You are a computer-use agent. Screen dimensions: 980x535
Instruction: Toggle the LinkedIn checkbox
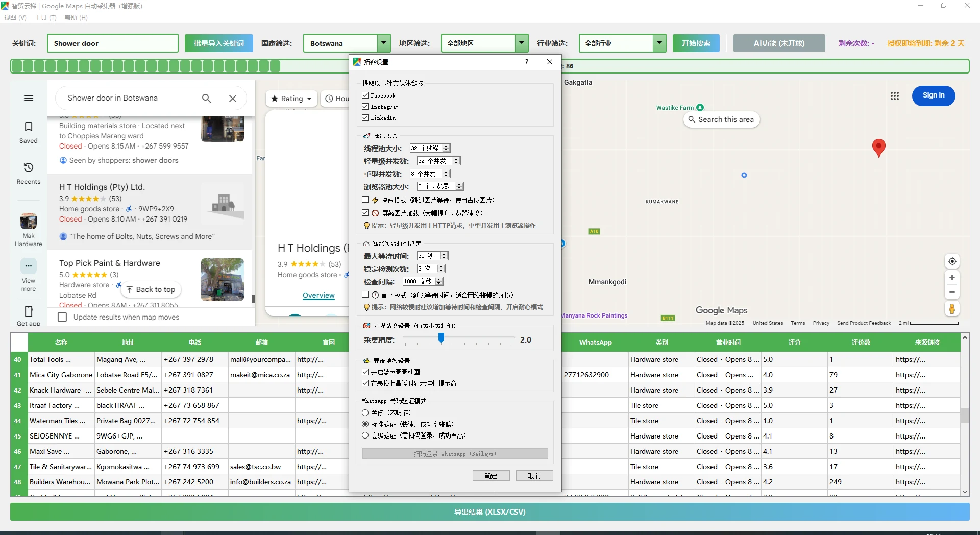coord(365,118)
